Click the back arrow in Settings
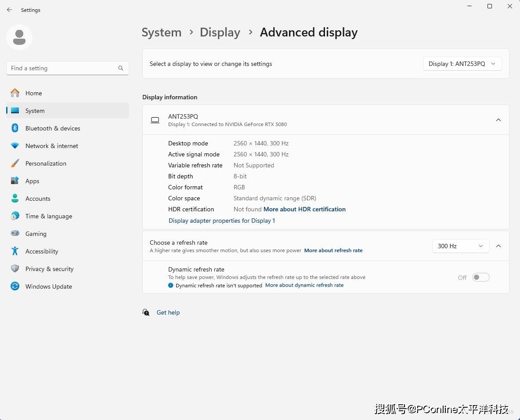The width and height of the screenshot is (520, 420). click(x=10, y=10)
